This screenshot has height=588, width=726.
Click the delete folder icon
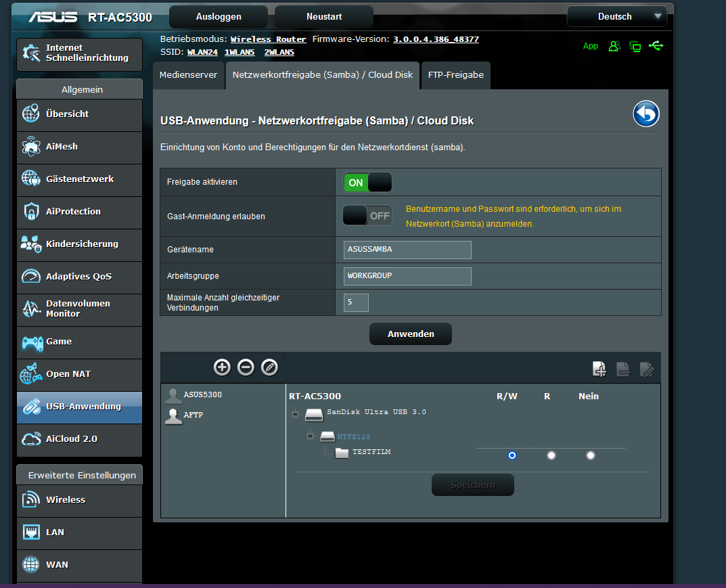click(x=623, y=369)
